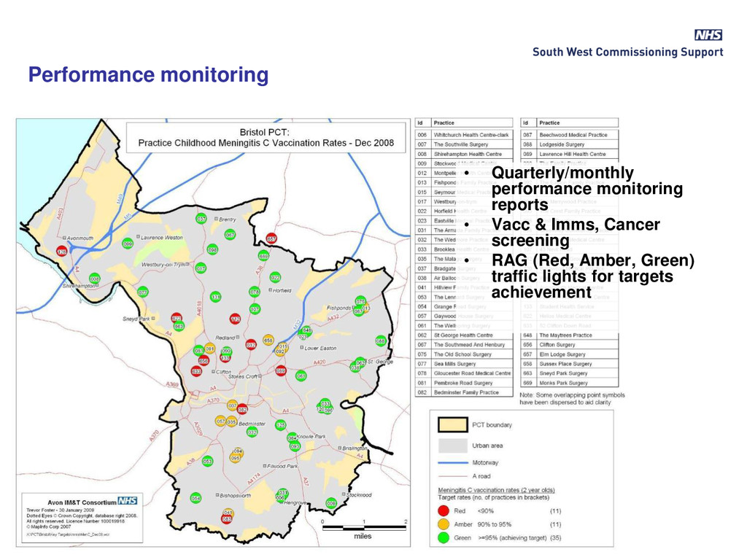Select red marker 089 near Stokes Croft
747x560 pixels.
(281, 370)
